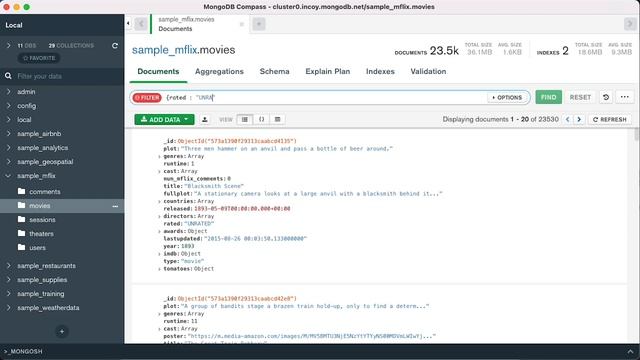Expand the sample_supplies database
The image size is (640, 360).
(x=9, y=280)
